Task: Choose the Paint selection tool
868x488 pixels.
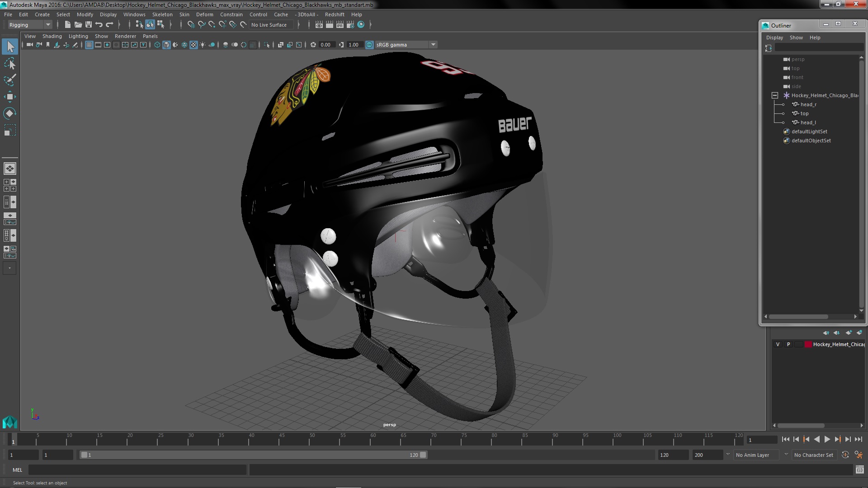Action: (x=10, y=80)
